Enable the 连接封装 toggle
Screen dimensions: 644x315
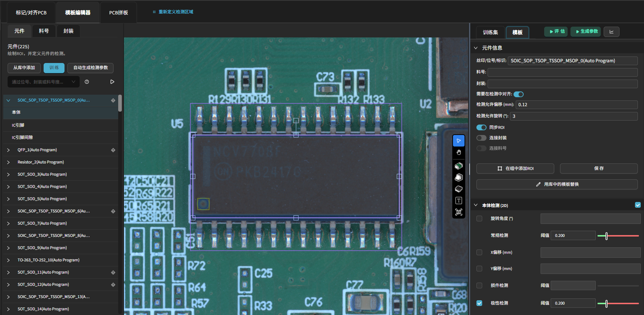pyautogui.click(x=481, y=138)
